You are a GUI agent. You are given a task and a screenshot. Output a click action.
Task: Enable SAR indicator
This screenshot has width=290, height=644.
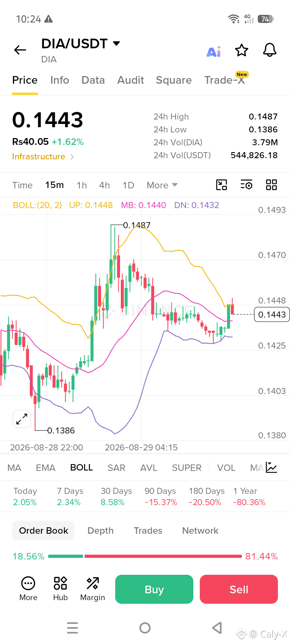(x=116, y=468)
